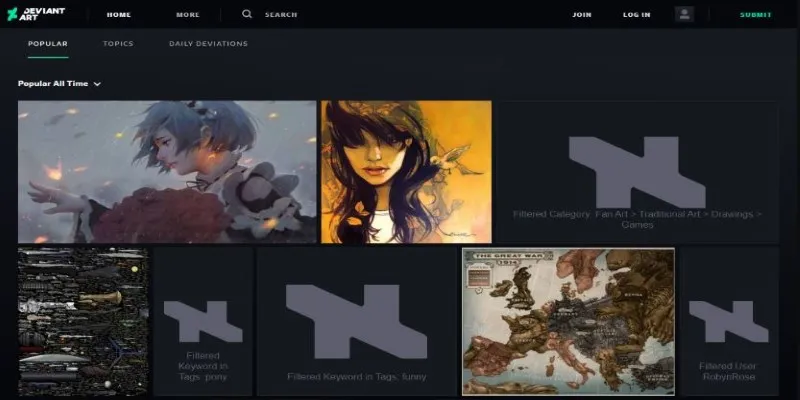Click the Filtered Keyword pony placeholder
Screen dimensions: 800x400
click(203, 322)
